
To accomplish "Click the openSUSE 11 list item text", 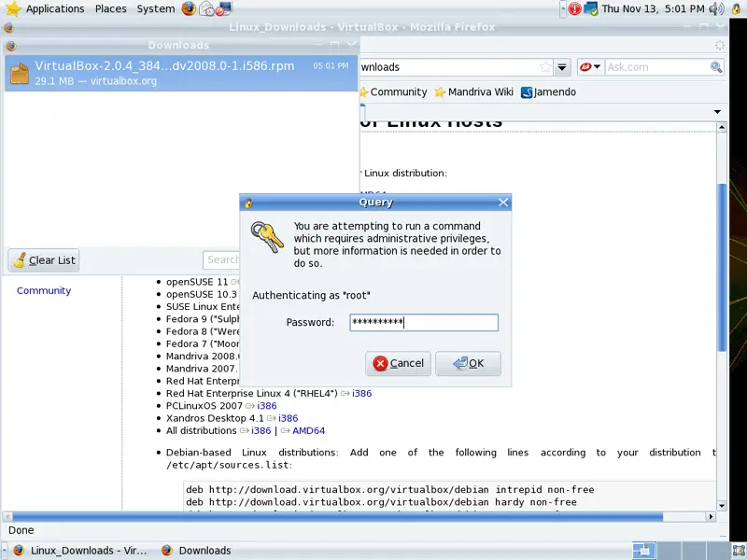I will coord(197,282).
